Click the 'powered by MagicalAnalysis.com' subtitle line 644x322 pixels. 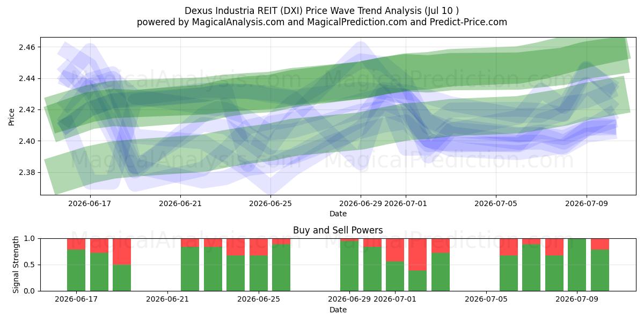[x=321, y=22]
